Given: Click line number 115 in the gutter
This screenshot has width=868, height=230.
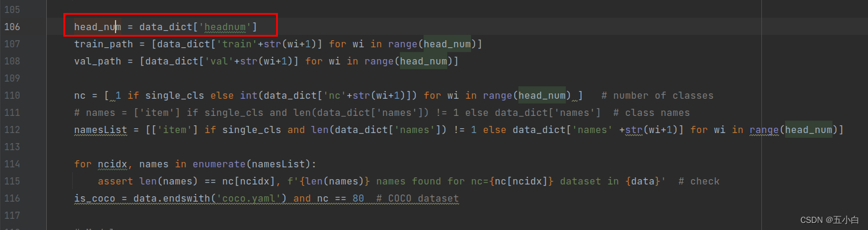Looking at the screenshot, I should click(12, 181).
